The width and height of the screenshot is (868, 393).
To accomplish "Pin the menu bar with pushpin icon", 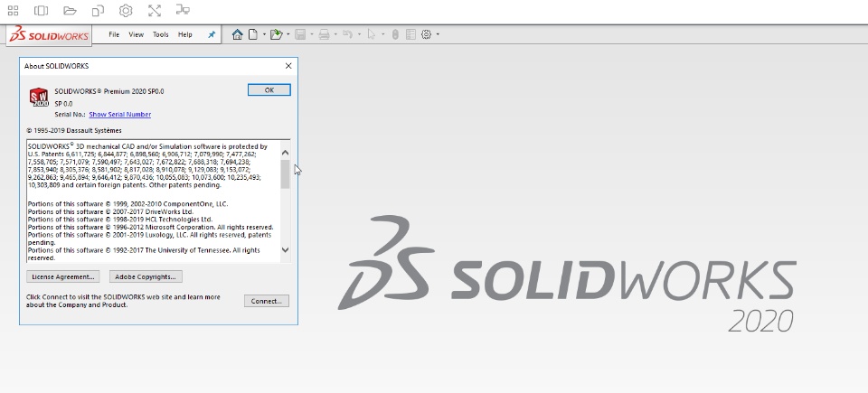I will pyautogui.click(x=212, y=34).
